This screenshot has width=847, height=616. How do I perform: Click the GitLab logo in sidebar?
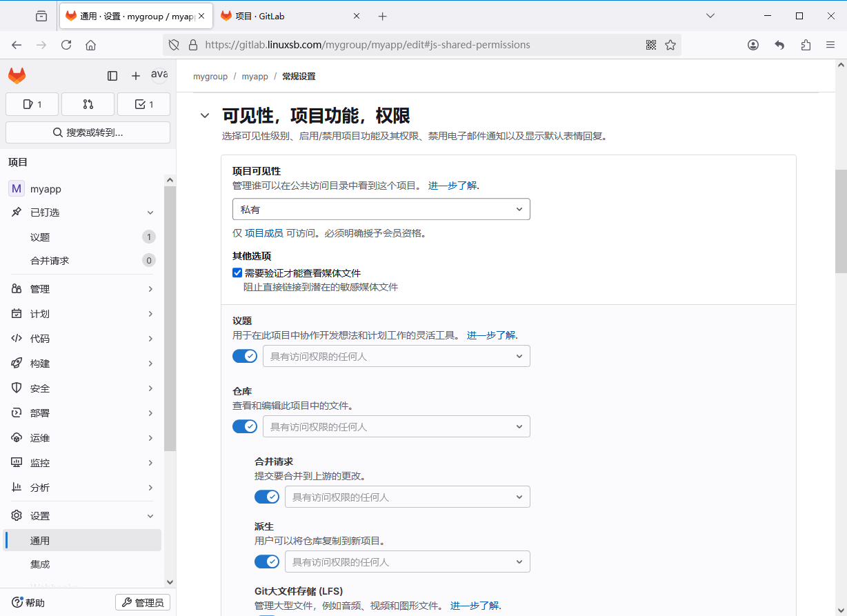point(17,76)
